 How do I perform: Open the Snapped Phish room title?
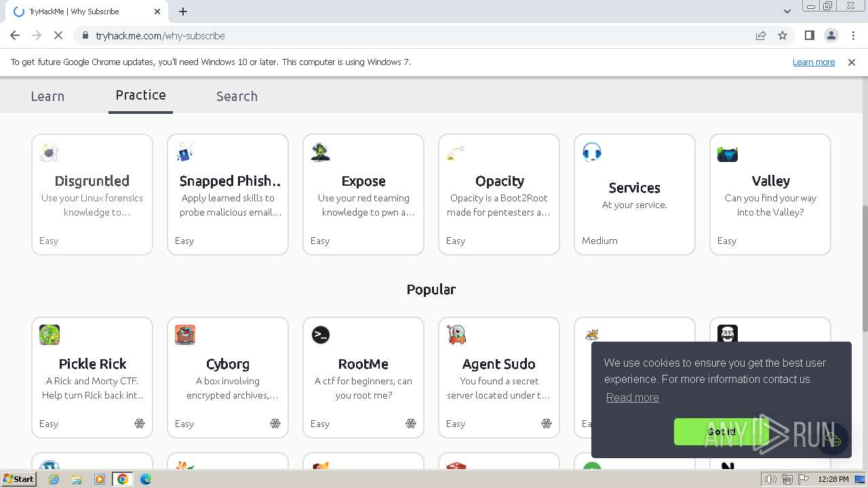pyautogui.click(x=230, y=181)
